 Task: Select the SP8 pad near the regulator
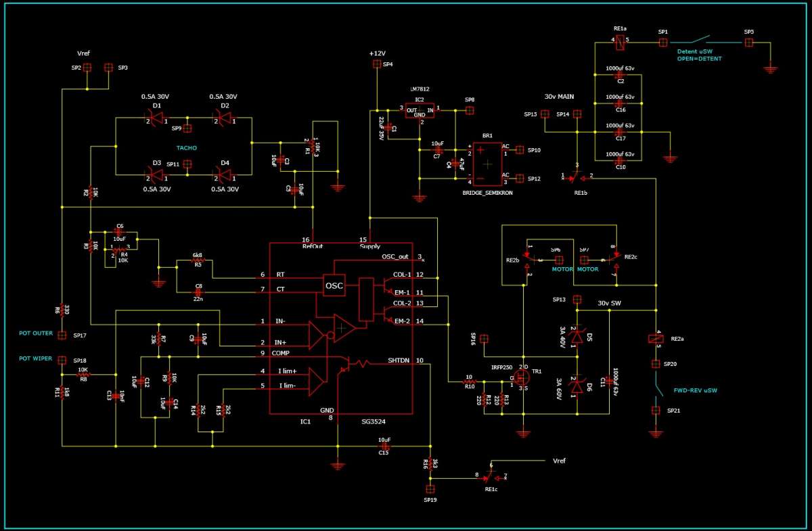coord(470,110)
